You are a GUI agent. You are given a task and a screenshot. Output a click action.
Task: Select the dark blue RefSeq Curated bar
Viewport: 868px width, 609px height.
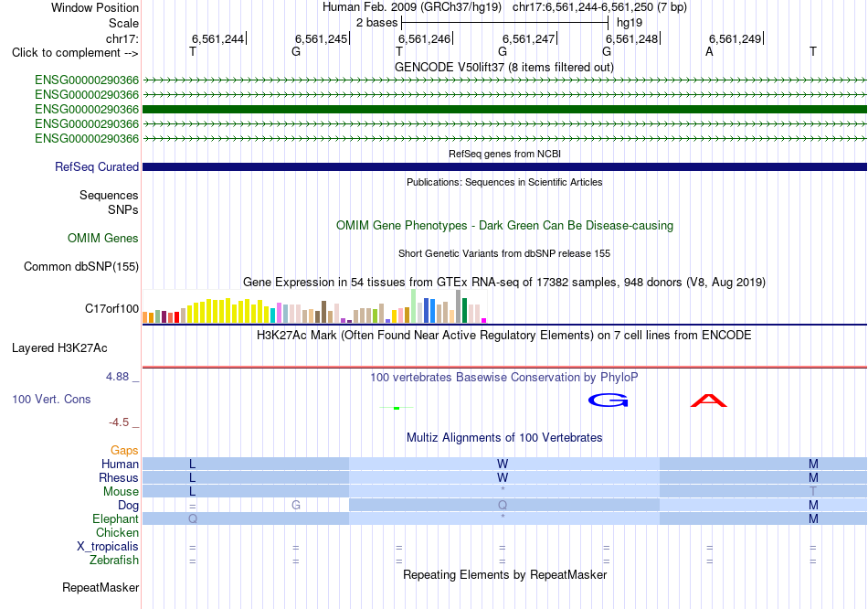point(505,166)
